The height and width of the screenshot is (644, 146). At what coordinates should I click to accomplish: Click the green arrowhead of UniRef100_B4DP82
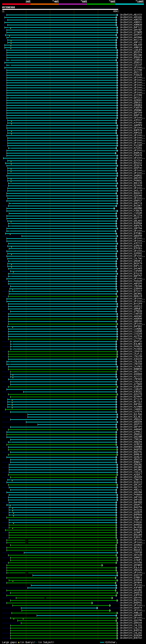click(x=92, y=603)
